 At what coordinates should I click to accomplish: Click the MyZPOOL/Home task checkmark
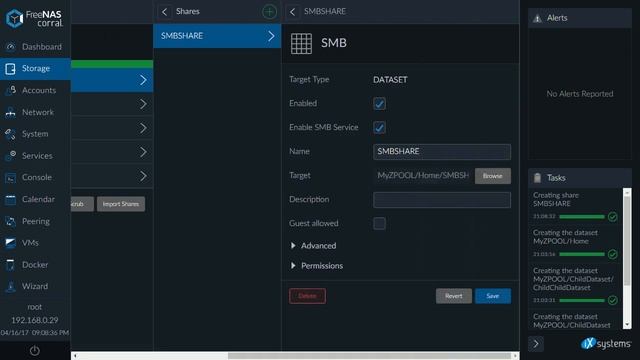click(612, 254)
